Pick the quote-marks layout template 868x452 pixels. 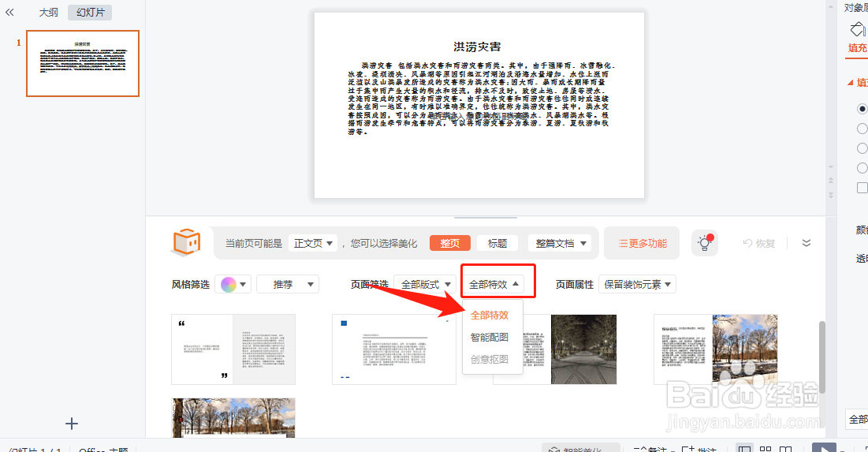pos(233,349)
